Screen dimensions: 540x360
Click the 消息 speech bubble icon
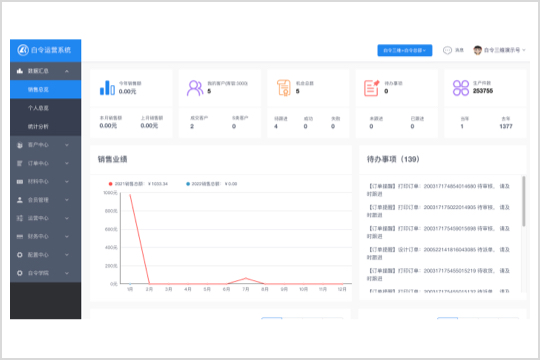(x=447, y=50)
